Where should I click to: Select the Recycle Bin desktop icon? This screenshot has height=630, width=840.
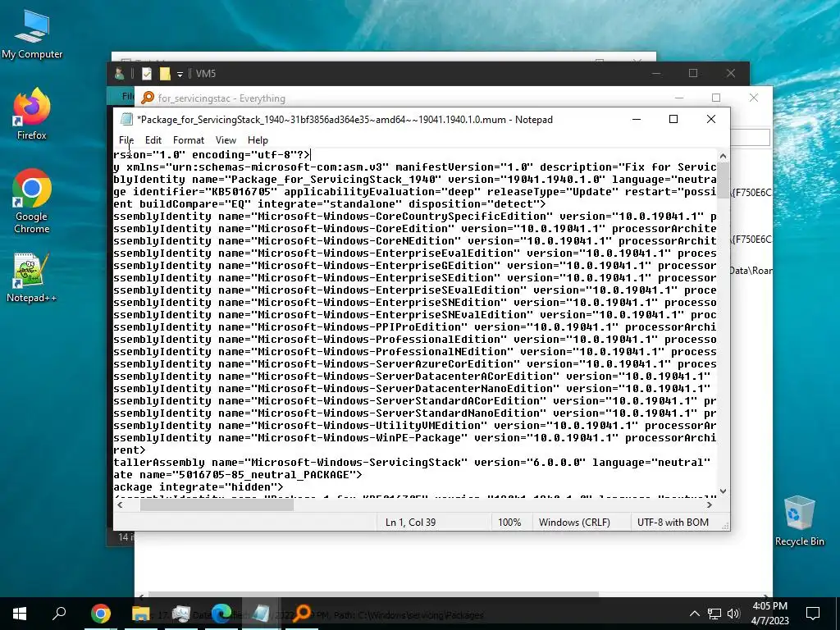click(x=799, y=521)
